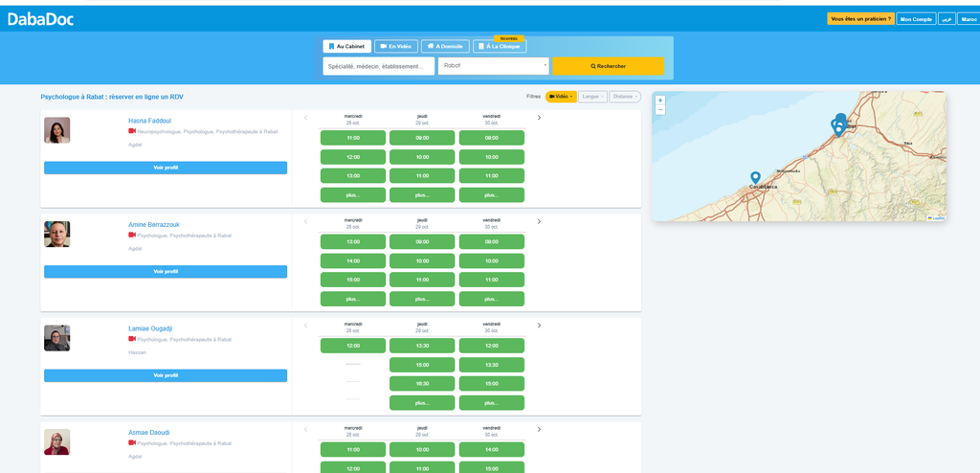Show next dates for Amine Berrazzouk
Viewport: 980px width, 473px height.
point(539,221)
